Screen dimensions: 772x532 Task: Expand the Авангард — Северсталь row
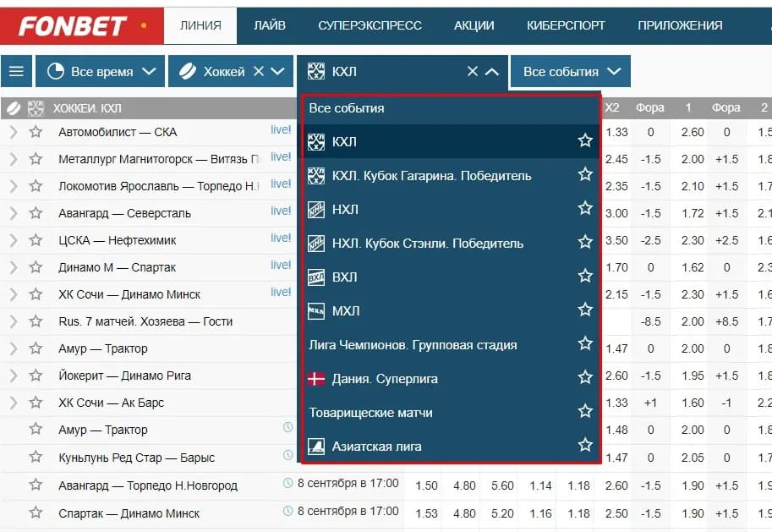point(14,213)
